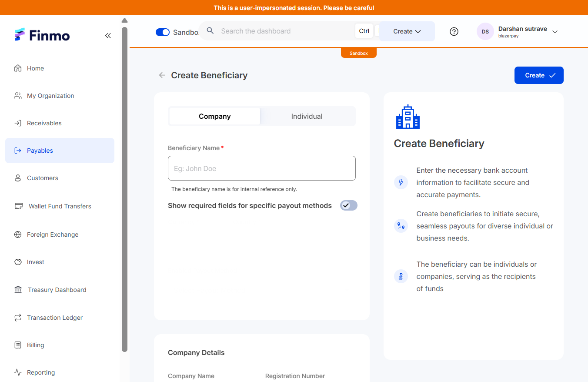Go to Foreign Exchange in the sidebar

(60, 235)
